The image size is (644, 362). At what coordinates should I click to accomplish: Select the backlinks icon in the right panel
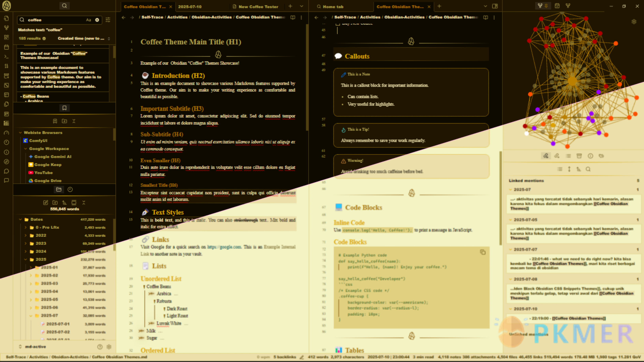[x=546, y=156]
